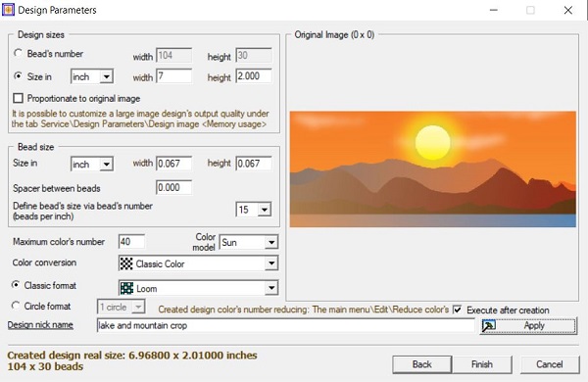Expand the beads per inch dropdown showing 15
The height and width of the screenshot is (382, 588).
point(254,210)
